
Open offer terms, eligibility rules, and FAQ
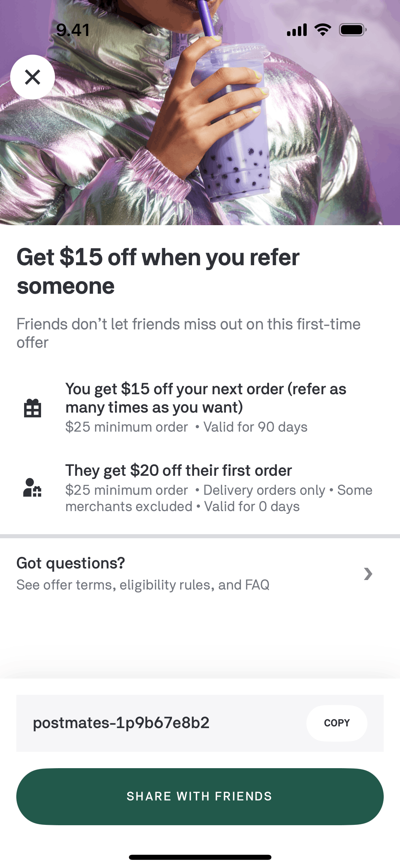(x=143, y=585)
